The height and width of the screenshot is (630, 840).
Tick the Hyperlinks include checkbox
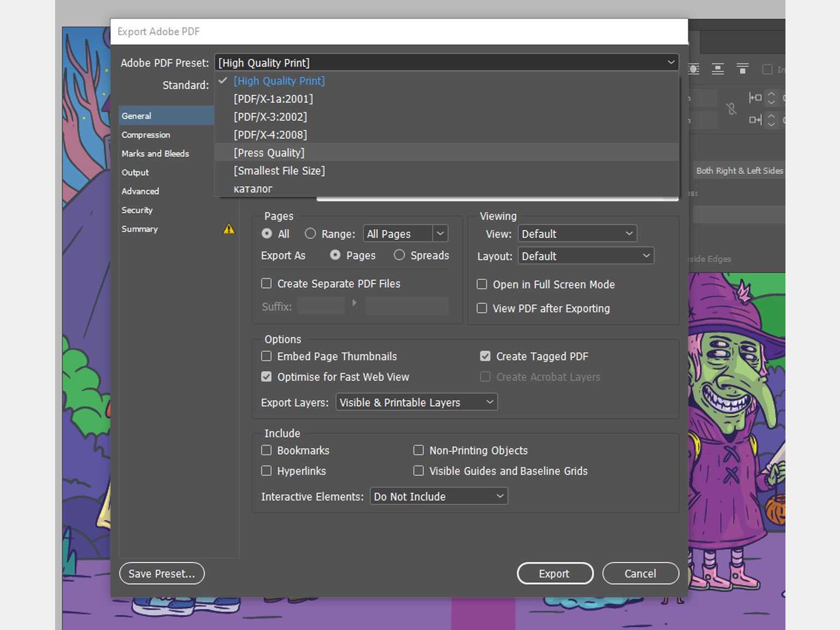tap(267, 471)
